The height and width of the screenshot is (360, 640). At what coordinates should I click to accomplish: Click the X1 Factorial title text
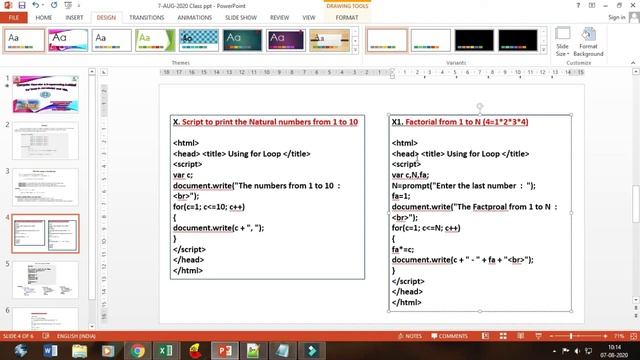point(460,122)
